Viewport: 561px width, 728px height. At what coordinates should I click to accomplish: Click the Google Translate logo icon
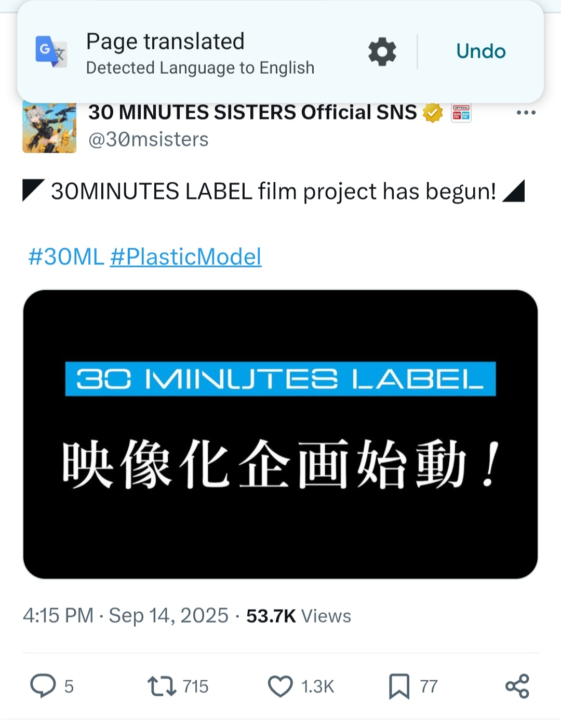point(51,51)
